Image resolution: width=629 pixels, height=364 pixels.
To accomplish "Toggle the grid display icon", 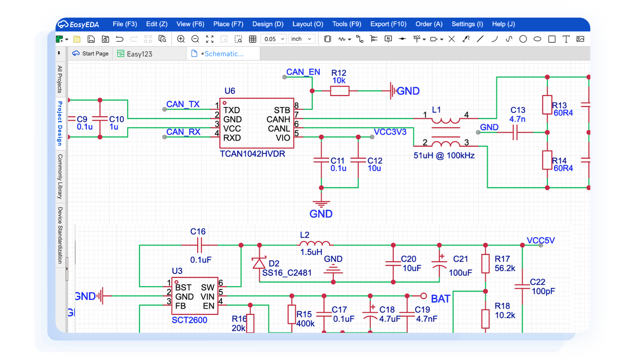I will click(252, 39).
